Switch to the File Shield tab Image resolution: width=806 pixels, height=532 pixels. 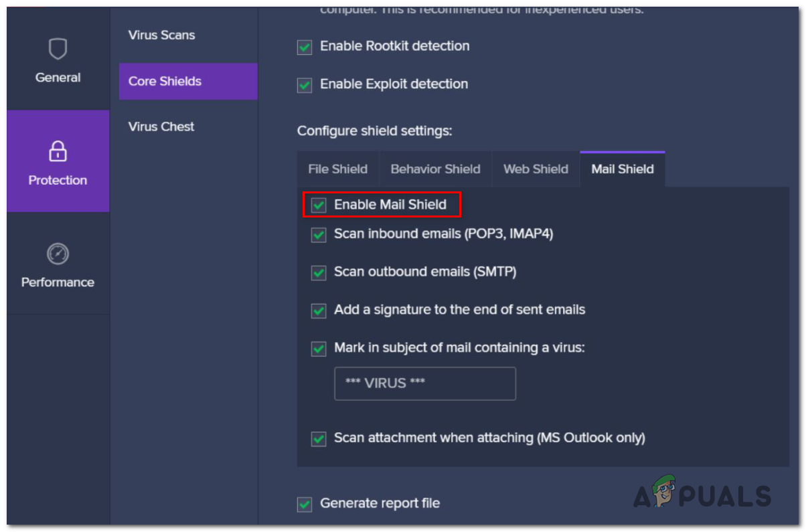337,169
